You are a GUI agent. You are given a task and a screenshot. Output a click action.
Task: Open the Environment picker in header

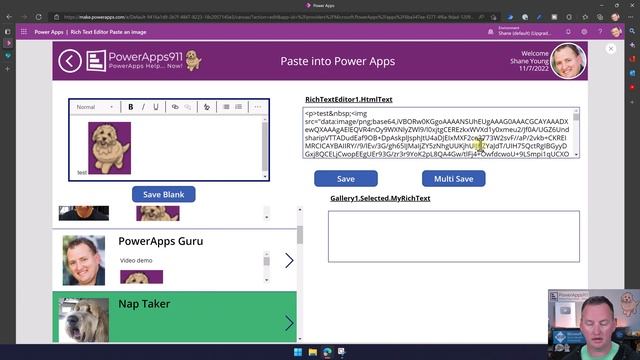[520, 31]
